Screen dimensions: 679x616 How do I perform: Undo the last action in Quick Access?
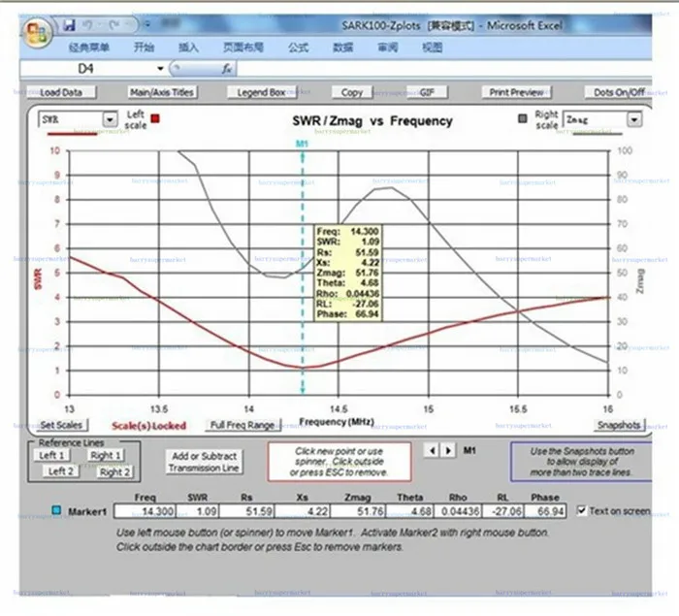(87, 25)
